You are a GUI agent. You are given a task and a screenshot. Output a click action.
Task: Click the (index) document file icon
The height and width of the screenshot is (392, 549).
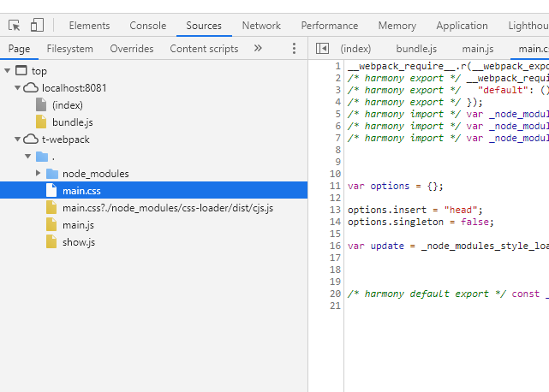pyautogui.click(x=41, y=105)
